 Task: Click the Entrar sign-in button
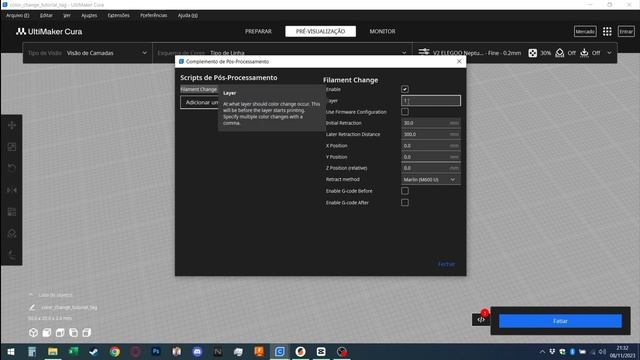click(x=626, y=31)
